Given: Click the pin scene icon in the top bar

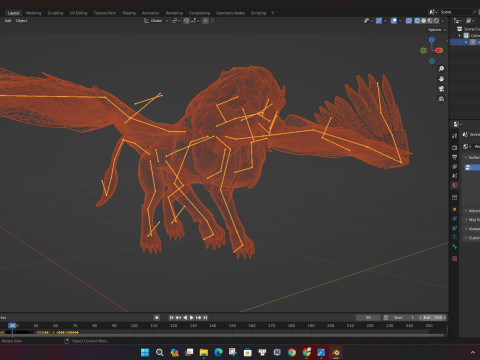Looking at the screenshot, I should click(475, 12).
